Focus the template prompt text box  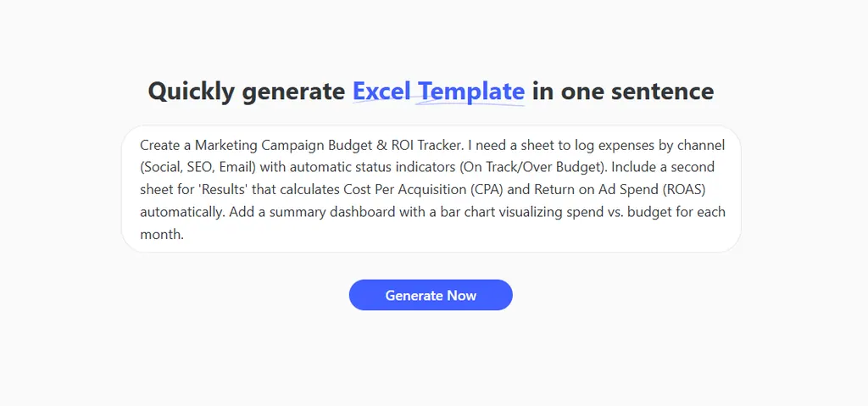tap(431, 189)
